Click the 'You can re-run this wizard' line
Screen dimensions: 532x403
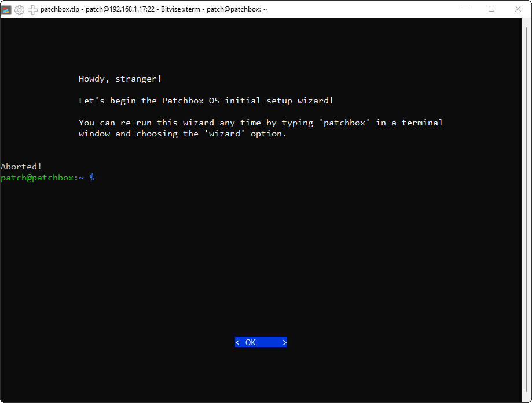click(261, 123)
